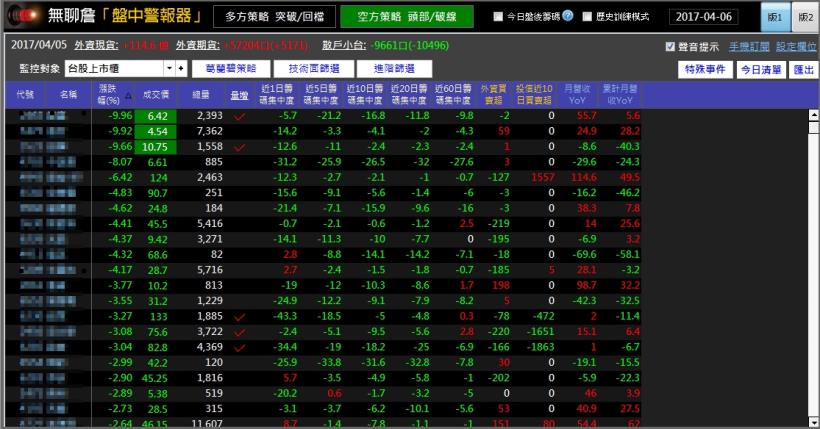Open the blue help question-mark icon
The width and height of the screenshot is (820, 429).
coord(568,16)
